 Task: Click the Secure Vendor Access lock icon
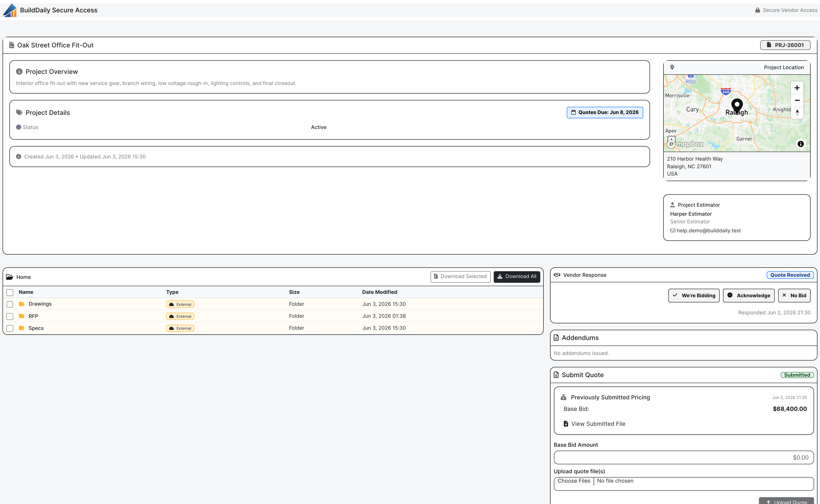(x=757, y=10)
